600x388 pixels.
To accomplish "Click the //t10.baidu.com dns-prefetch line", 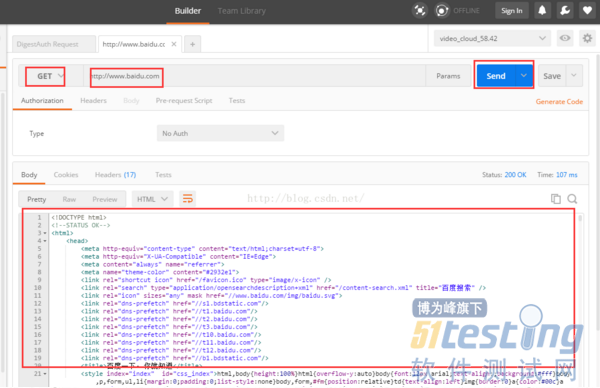I will click(x=171, y=334).
